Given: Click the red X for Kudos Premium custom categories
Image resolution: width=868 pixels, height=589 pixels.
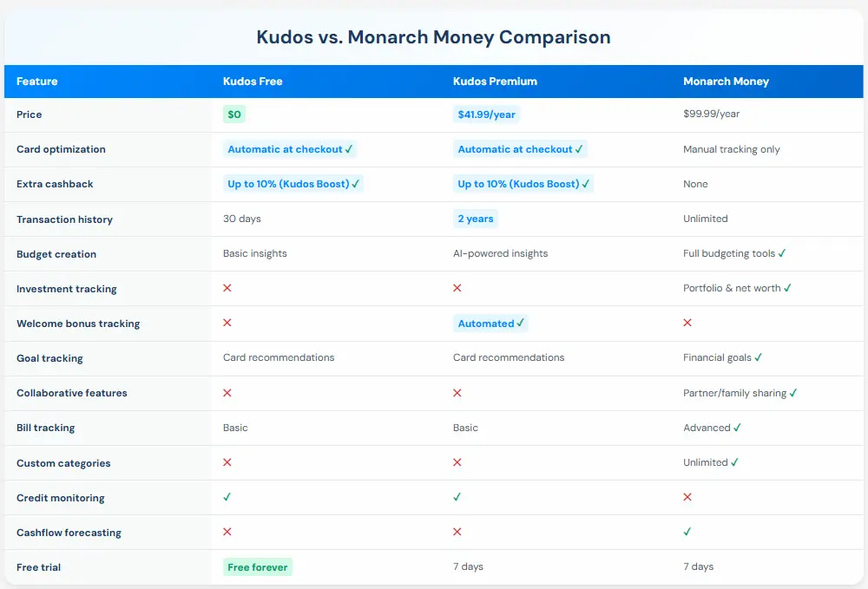Looking at the screenshot, I should [x=457, y=462].
